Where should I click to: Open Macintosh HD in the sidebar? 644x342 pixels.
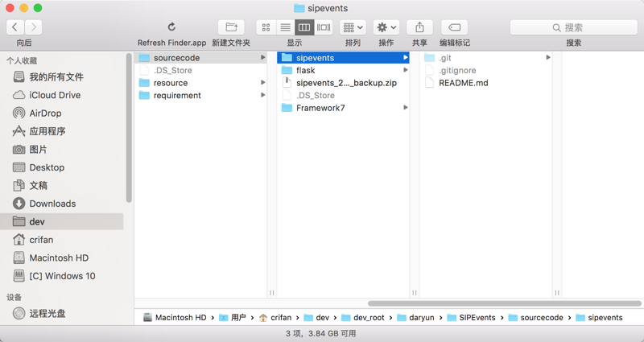(x=62, y=258)
